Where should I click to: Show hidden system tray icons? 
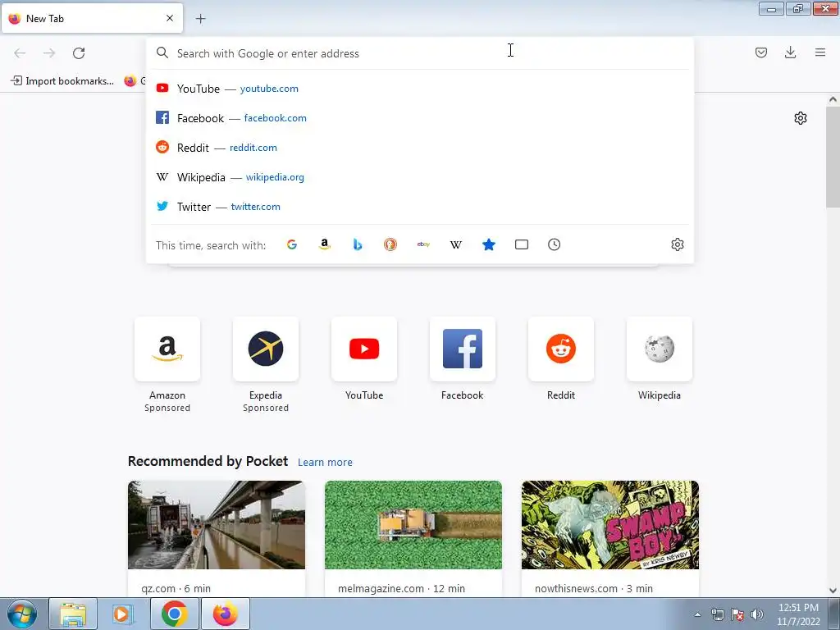[697, 614]
